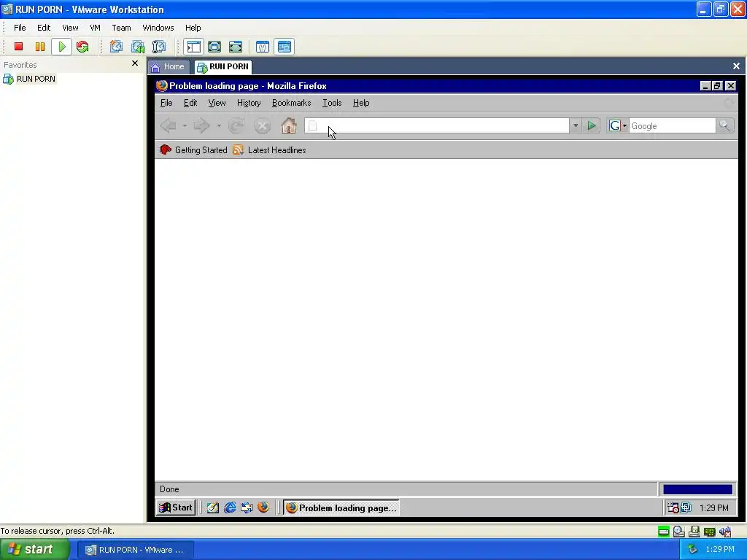Stop loading with the Firefox stop icon
Image resolution: width=747 pixels, height=560 pixels.
pyautogui.click(x=262, y=125)
